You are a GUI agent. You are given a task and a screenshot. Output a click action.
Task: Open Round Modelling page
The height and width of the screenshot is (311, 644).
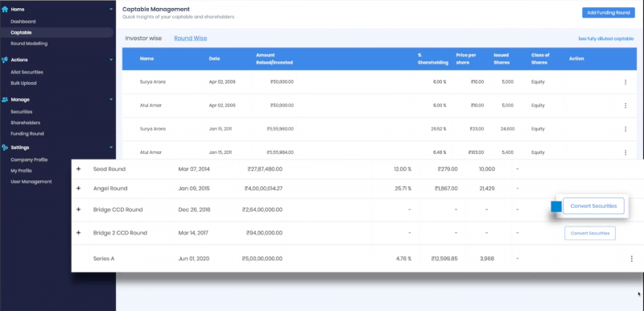(29, 44)
